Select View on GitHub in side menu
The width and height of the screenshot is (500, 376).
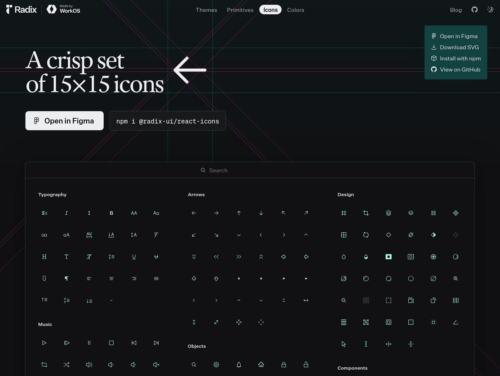pyautogui.click(x=455, y=70)
